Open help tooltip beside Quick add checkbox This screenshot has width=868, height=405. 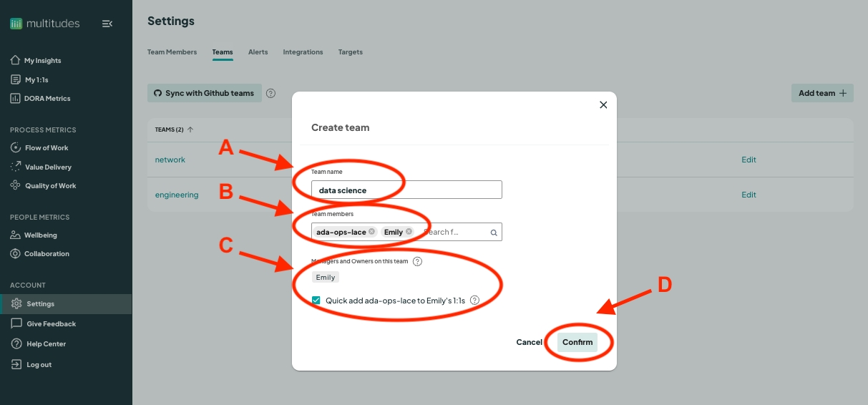pos(474,301)
